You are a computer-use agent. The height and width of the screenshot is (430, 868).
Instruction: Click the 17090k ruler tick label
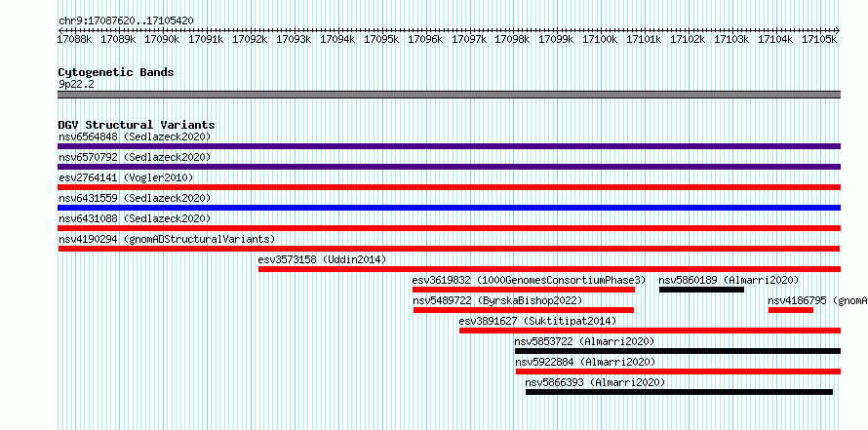[x=162, y=39]
